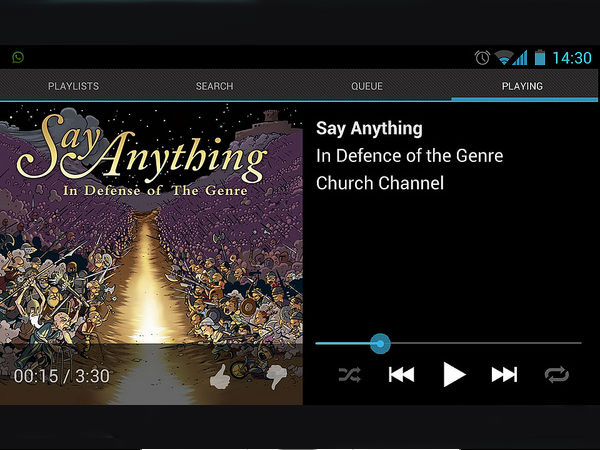Tap the alarm clock status icon
The width and height of the screenshot is (600, 450).
click(482, 58)
